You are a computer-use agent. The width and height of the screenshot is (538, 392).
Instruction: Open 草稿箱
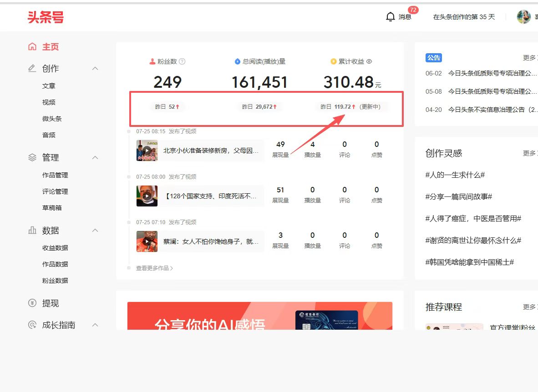52,208
